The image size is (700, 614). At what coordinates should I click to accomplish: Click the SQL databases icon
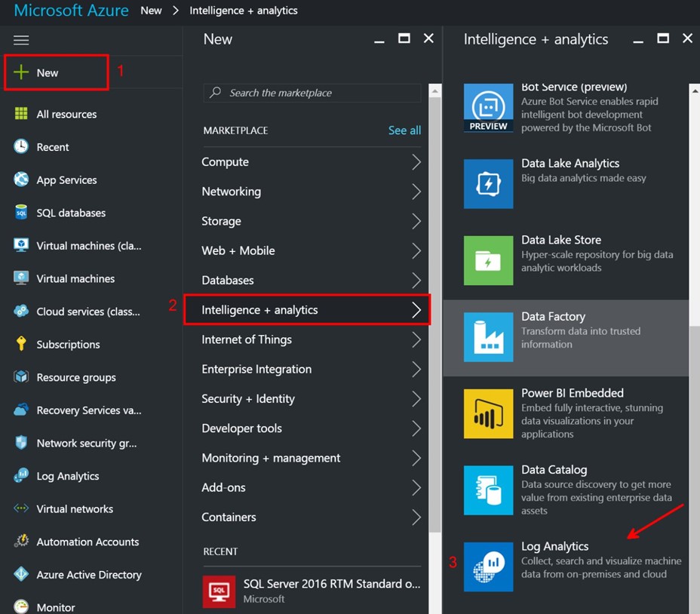tap(21, 213)
